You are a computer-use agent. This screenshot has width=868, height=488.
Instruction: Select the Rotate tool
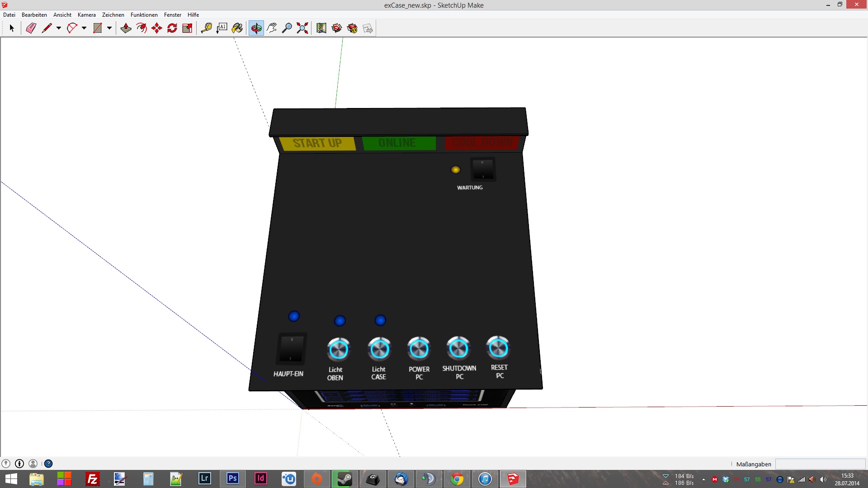pyautogui.click(x=172, y=28)
